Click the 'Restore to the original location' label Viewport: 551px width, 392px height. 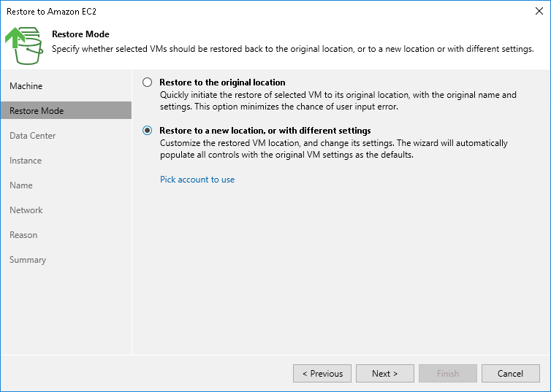click(x=222, y=82)
